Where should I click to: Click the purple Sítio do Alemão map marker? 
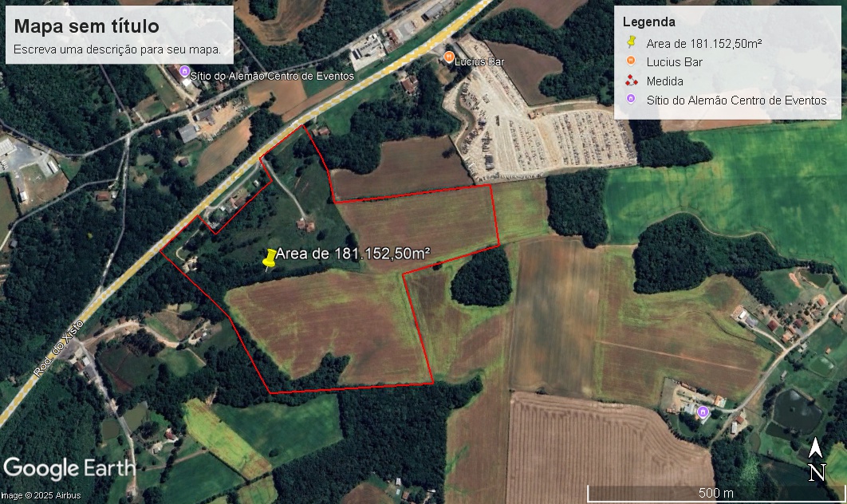[x=184, y=71]
